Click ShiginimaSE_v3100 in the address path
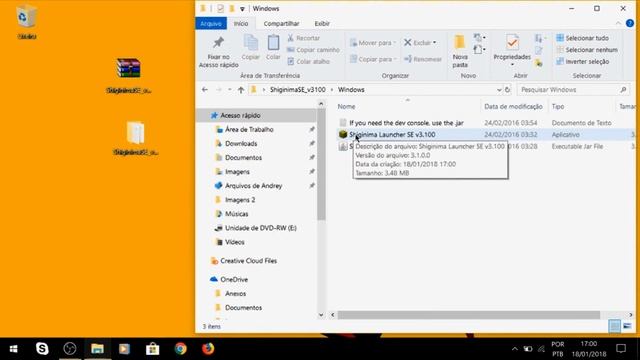640x360 pixels. pos(298,90)
